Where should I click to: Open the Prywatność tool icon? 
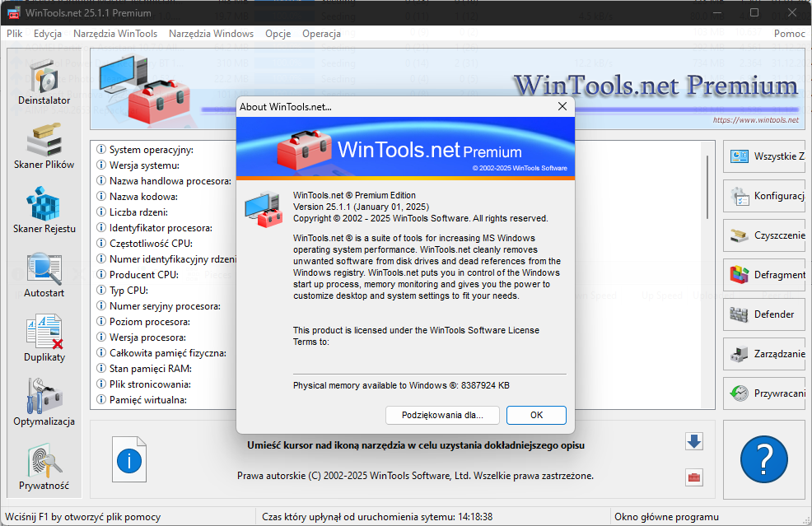tap(44, 461)
